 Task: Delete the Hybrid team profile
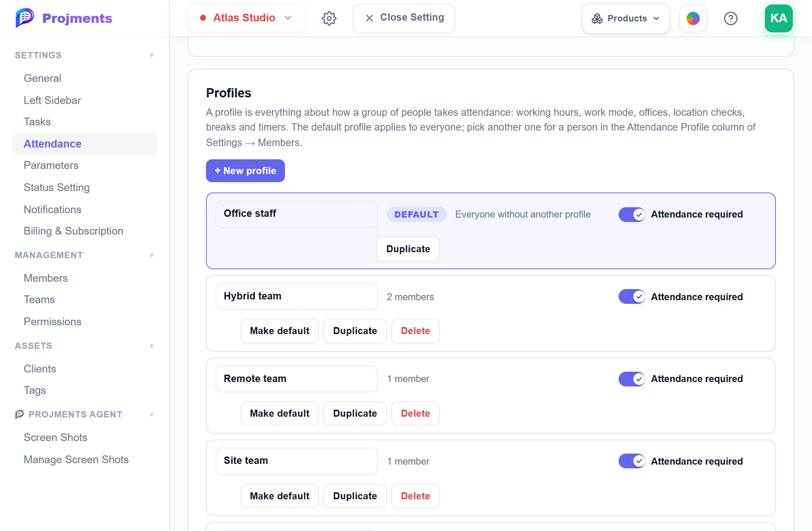[x=415, y=331]
